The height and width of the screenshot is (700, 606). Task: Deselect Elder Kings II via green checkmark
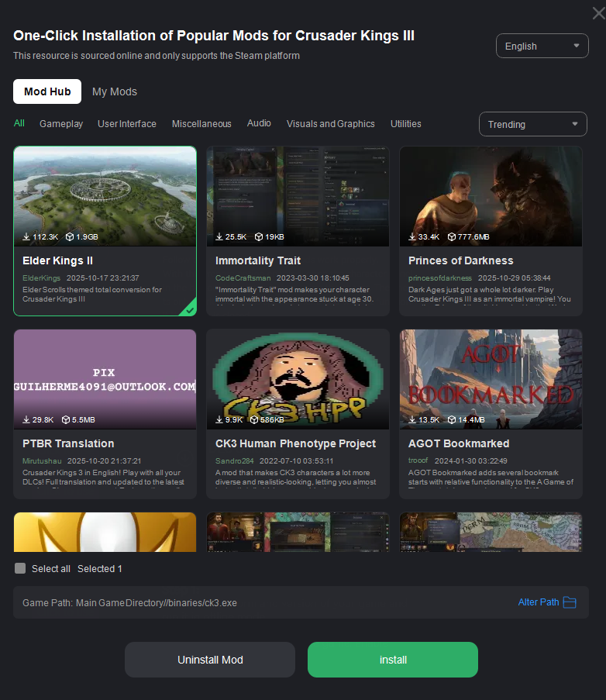[190, 309]
